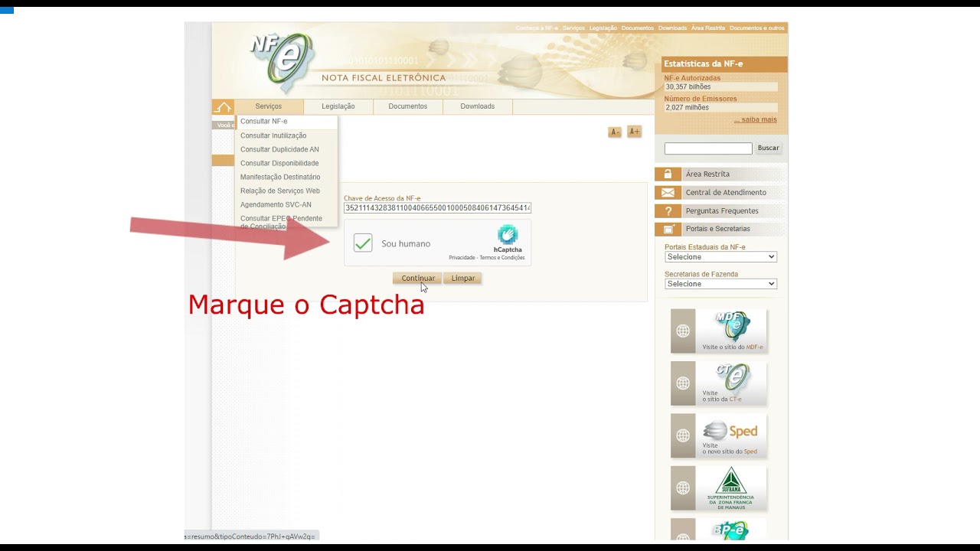The width and height of the screenshot is (980, 551).
Task: Open Documentos e outros top link
Action: tap(757, 28)
